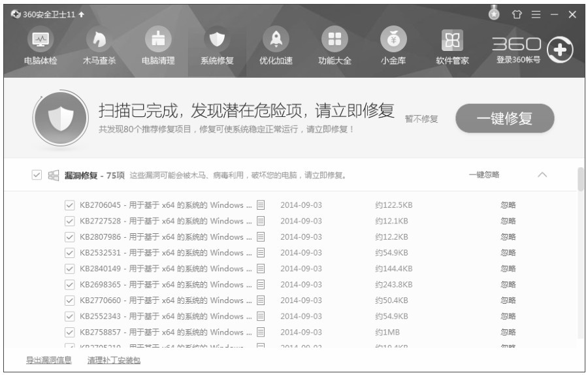Ignore patch KB2698365
Image resolution: width=588 pixels, height=375 pixels.
pyautogui.click(x=508, y=285)
